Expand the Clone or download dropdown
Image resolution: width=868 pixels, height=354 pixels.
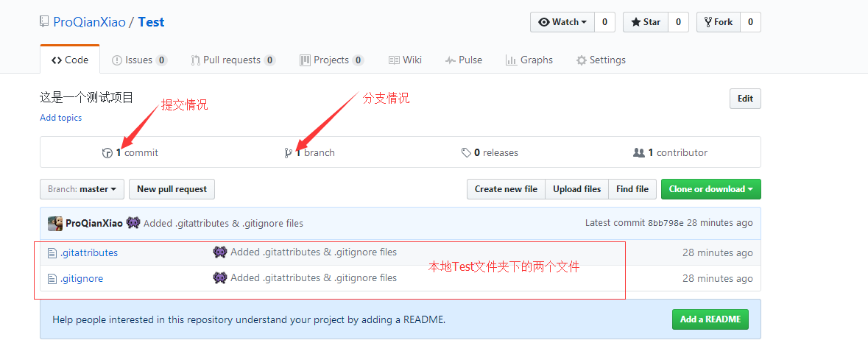pos(710,189)
